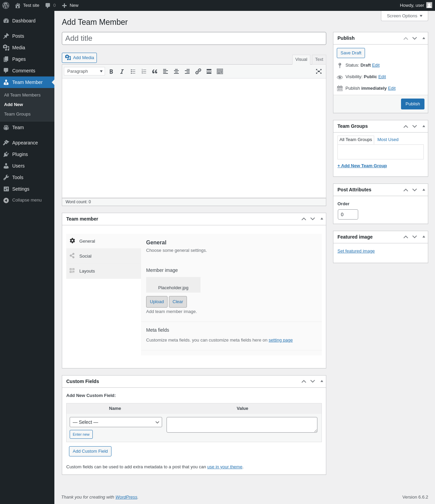The image size is (435, 504).
Task: Select All Team Groups tab
Action: (356, 140)
